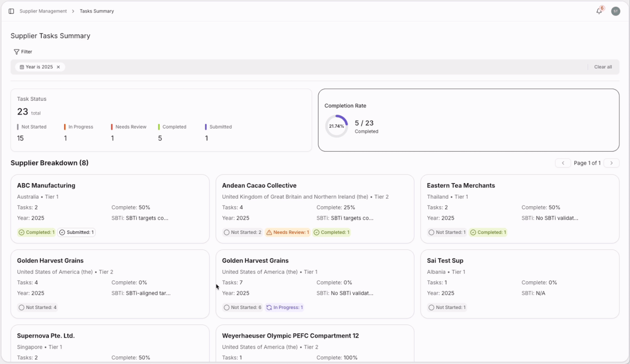Open Golden Harvest Grains Tier 1 card
630x364 pixels.
pos(315,284)
